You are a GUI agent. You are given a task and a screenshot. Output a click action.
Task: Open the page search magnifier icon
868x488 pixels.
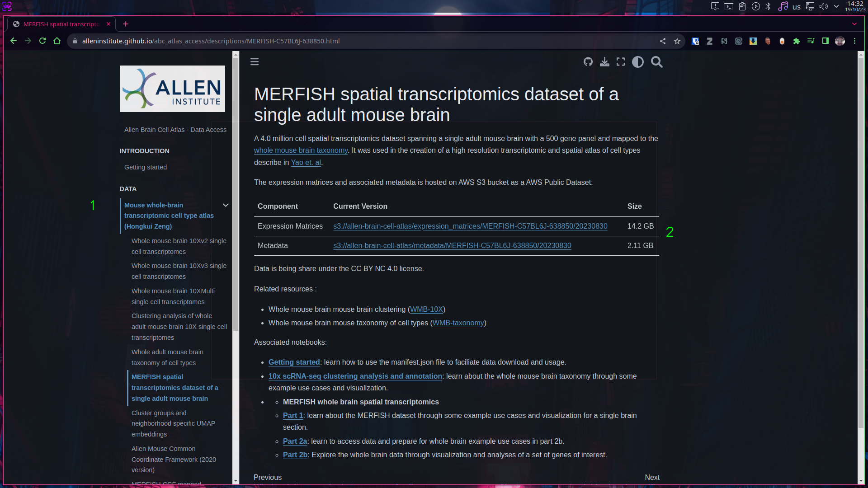657,62
